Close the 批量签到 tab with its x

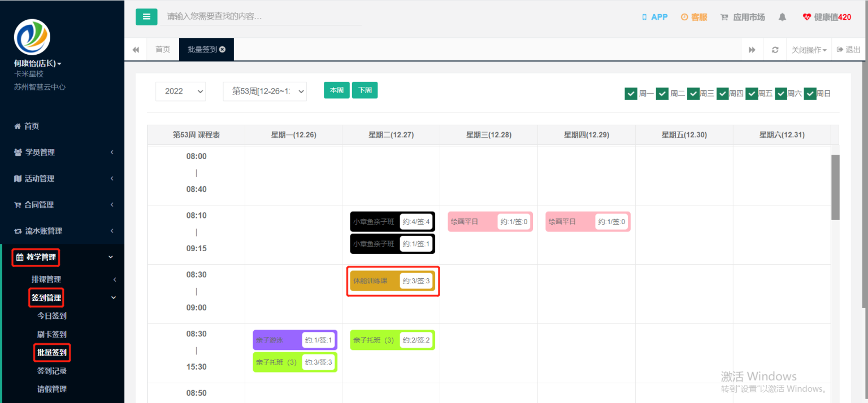tap(223, 50)
